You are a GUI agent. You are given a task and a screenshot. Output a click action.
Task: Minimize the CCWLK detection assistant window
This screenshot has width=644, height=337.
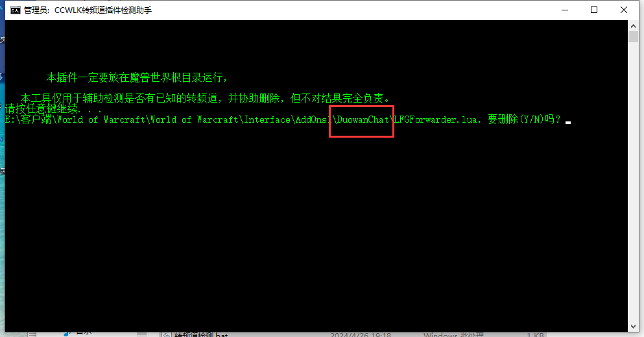565,10
